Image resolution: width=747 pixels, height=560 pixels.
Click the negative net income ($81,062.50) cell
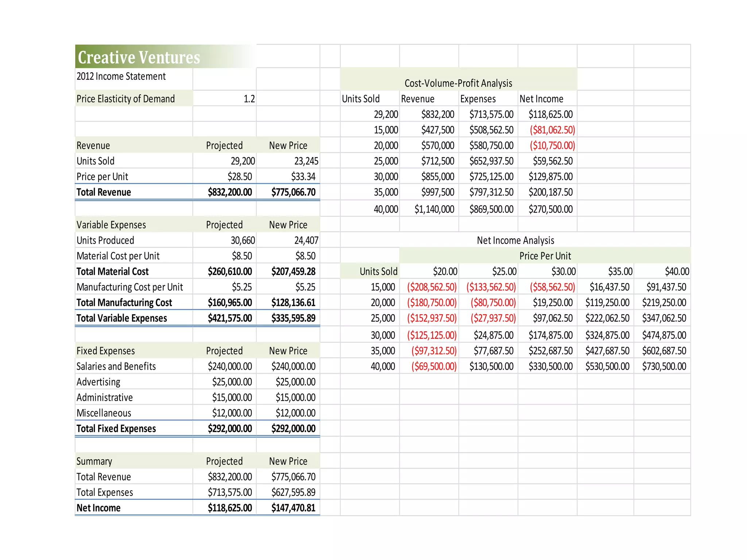[552, 130]
